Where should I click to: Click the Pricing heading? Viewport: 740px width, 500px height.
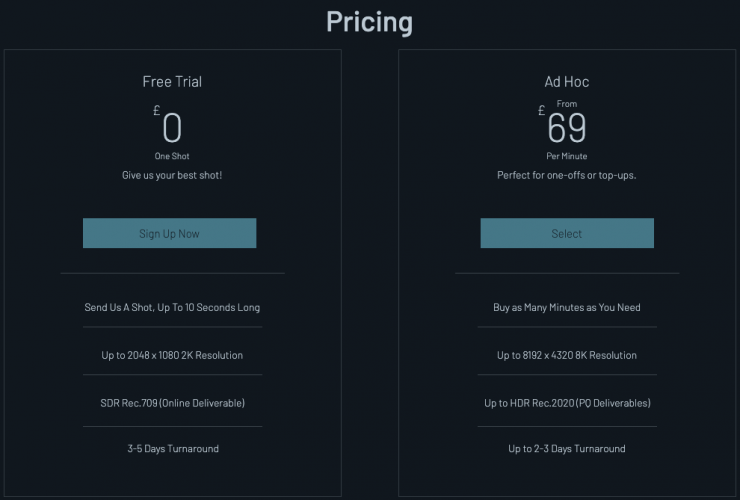click(x=369, y=22)
